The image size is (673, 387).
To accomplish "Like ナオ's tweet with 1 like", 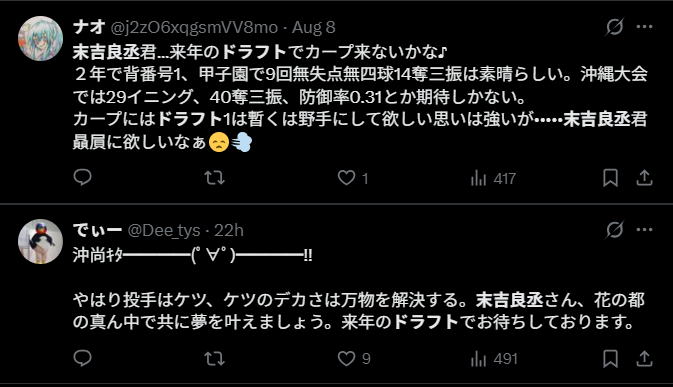I will click(x=353, y=178).
